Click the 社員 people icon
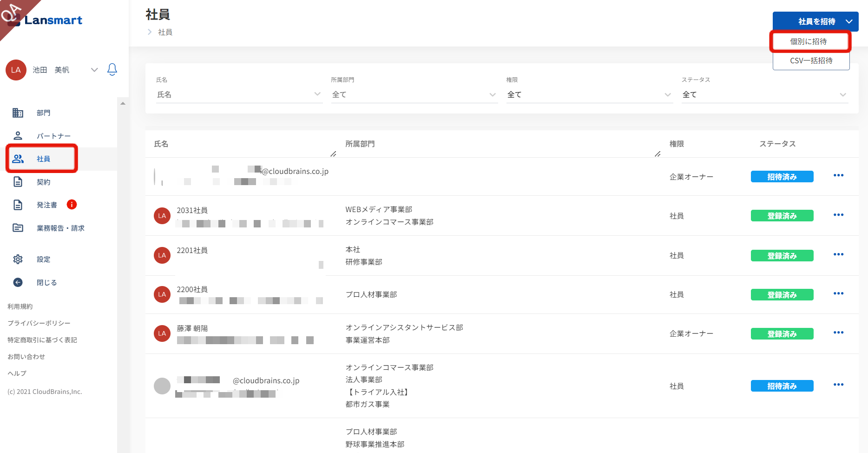 click(x=18, y=159)
